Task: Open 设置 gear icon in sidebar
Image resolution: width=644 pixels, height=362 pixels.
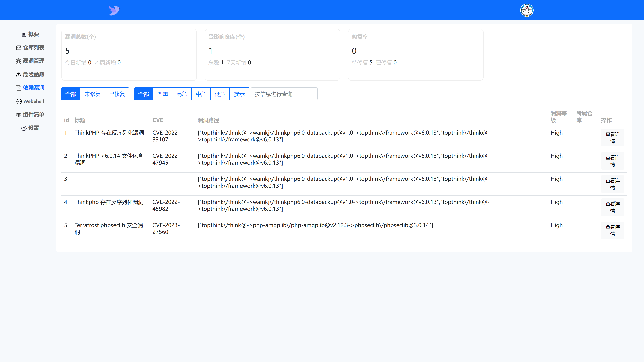Action: click(x=24, y=128)
